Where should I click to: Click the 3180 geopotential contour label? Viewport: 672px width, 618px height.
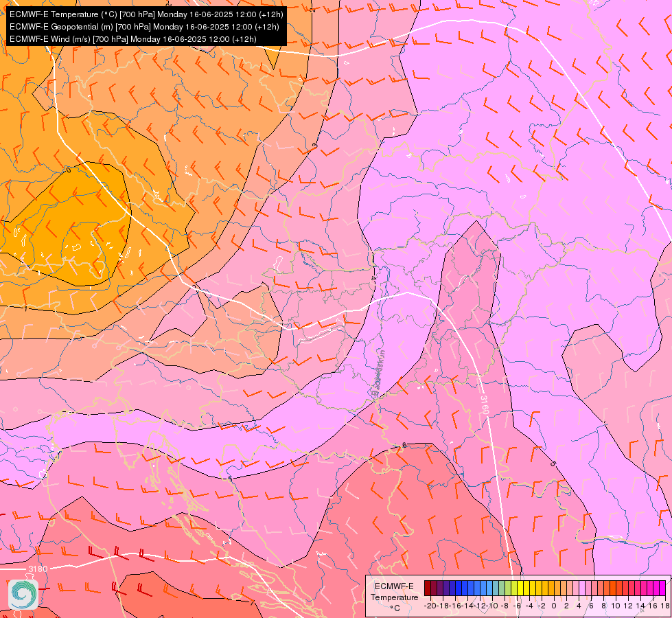(38, 569)
